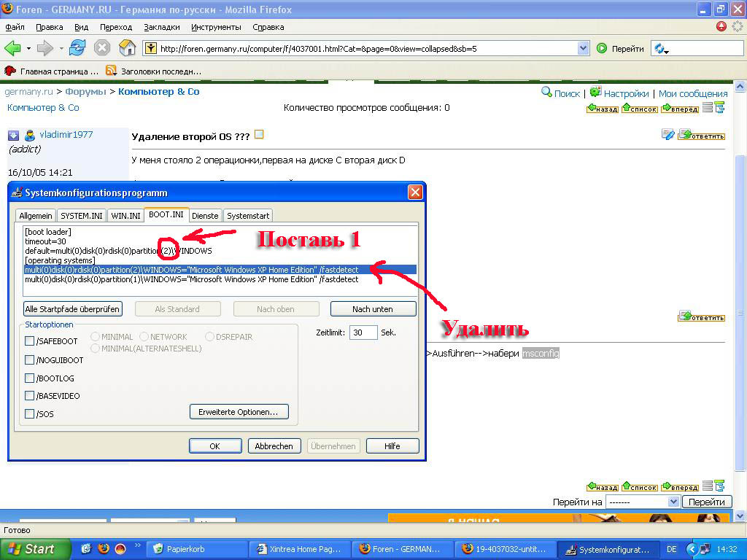Open the Файл menu
This screenshot has height=560, width=747.
[15, 27]
